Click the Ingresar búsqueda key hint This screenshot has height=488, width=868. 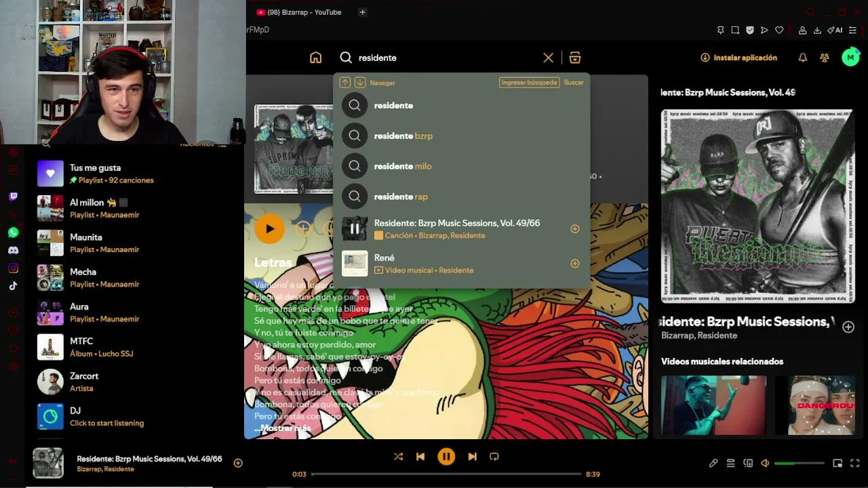pyautogui.click(x=529, y=83)
